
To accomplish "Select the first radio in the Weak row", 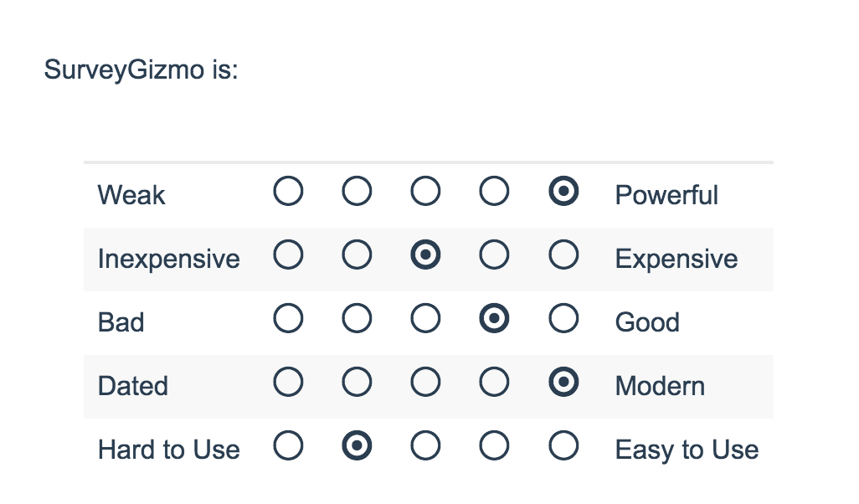I will [288, 193].
